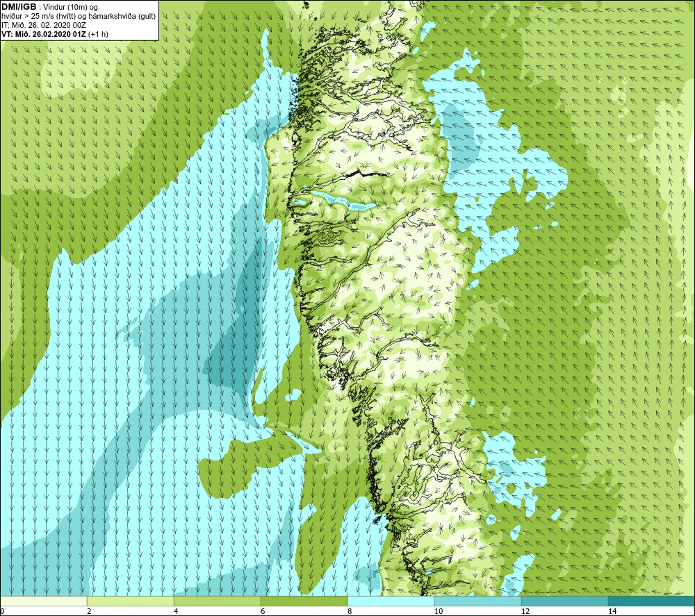
Task: Click the 0–2 m/s palest legend swatch
Action: click(43, 601)
